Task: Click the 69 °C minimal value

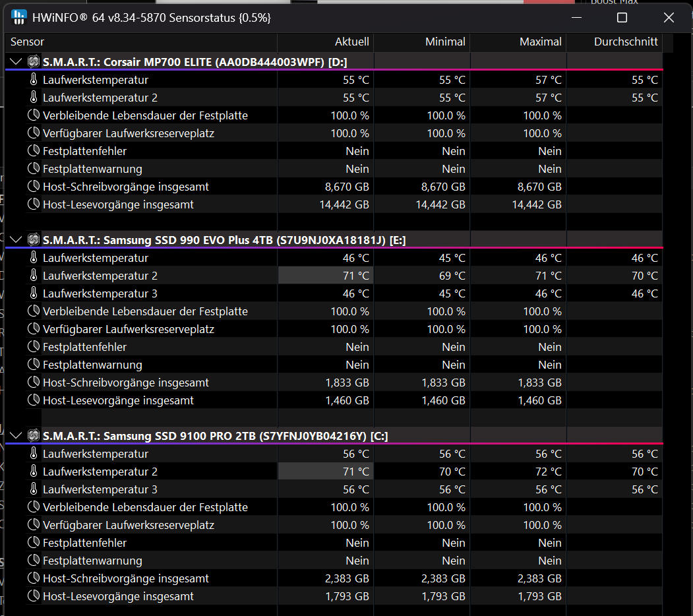Action: (452, 276)
